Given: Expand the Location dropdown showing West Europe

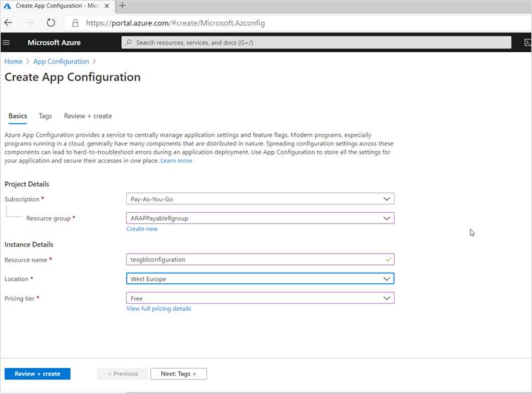Looking at the screenshot, I should pyautogui.click(x=386, y=279).
